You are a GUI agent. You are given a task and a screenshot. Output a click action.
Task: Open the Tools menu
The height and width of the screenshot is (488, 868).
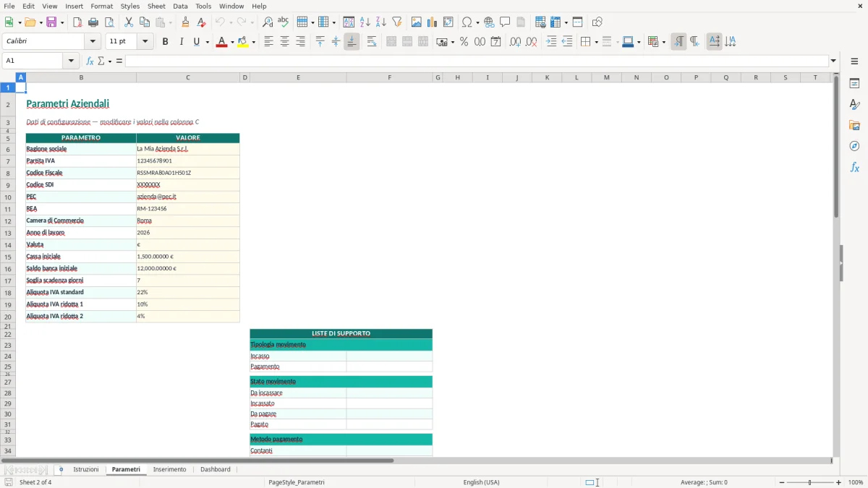pos(203,6)
